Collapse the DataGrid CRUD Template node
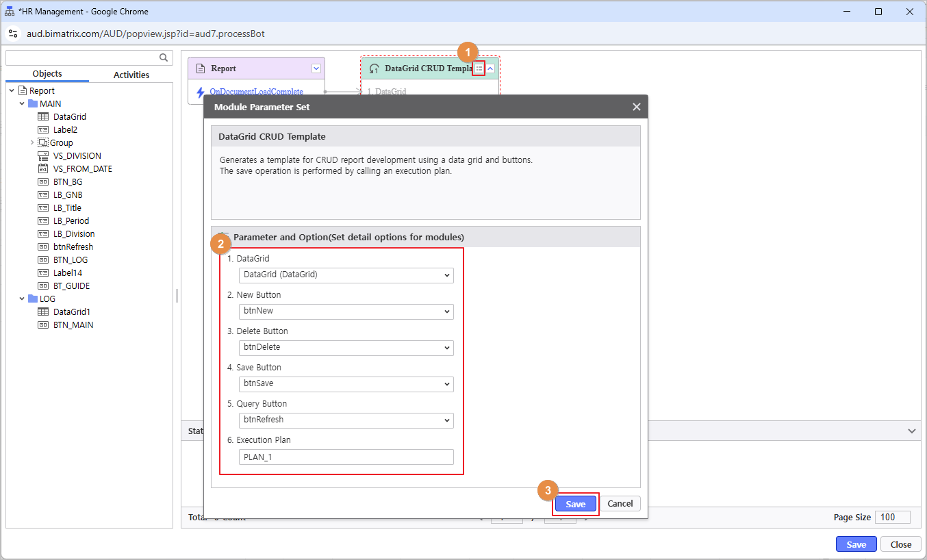This screenshot has height=560, width=927. 490,68
